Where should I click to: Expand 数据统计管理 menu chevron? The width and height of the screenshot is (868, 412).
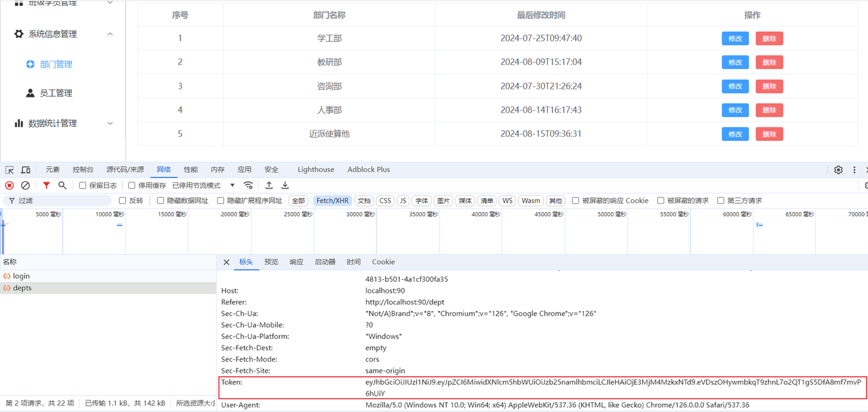tap(111, 123)
